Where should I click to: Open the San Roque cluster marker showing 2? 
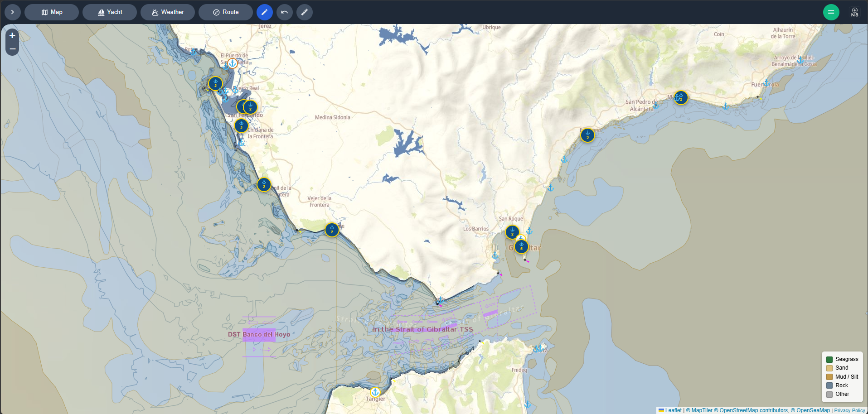click(512, 232)
